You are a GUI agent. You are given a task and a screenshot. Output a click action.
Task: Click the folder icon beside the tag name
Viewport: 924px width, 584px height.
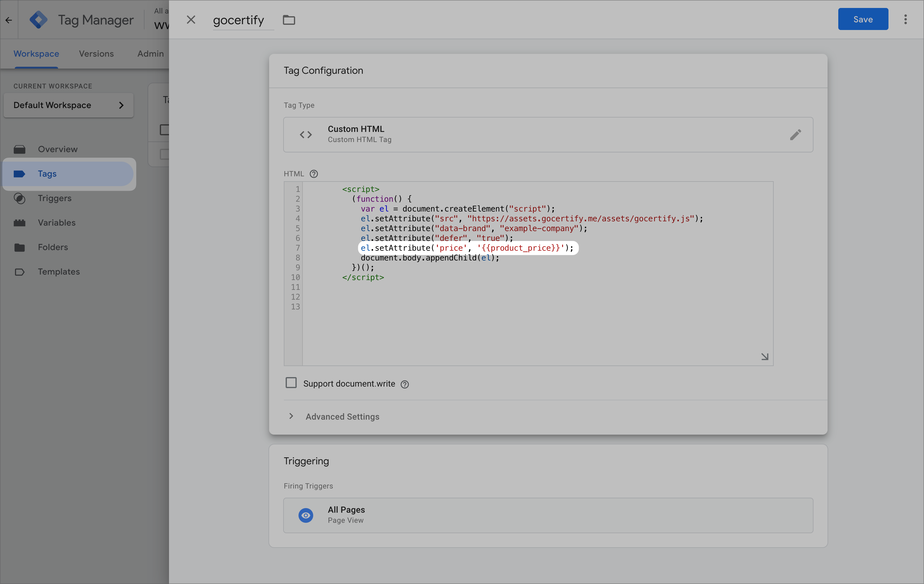[x=288, y=20]
